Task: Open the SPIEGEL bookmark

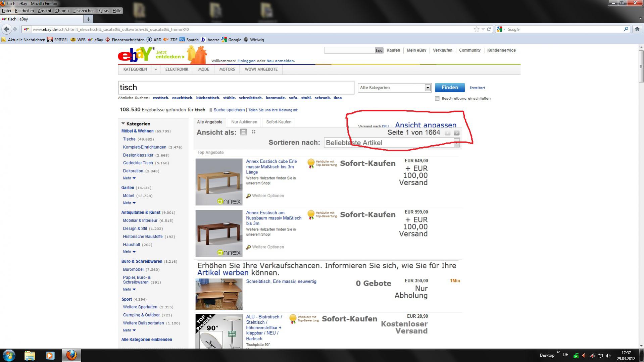Action: (58, 40)
